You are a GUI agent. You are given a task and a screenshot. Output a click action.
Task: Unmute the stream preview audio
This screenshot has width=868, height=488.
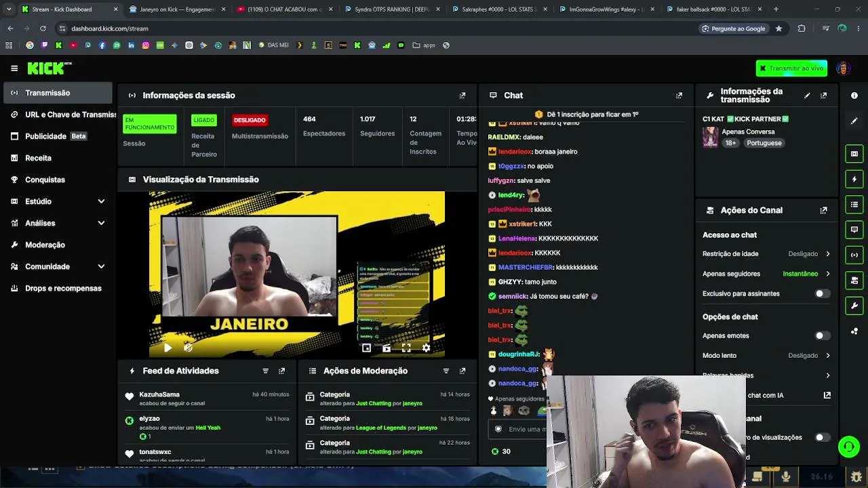(x=188, y=348)
